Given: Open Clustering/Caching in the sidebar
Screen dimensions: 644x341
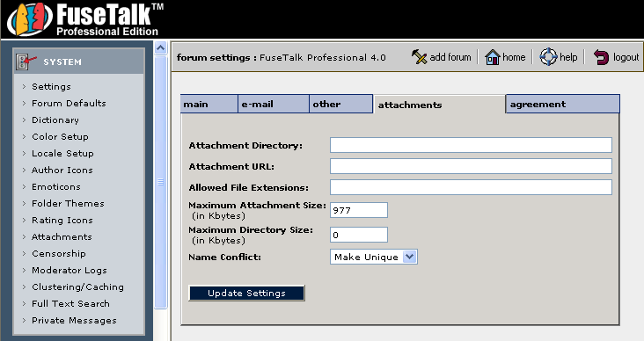Looking at the screenshot, I should pyautogui.click(x=77, y=287).
